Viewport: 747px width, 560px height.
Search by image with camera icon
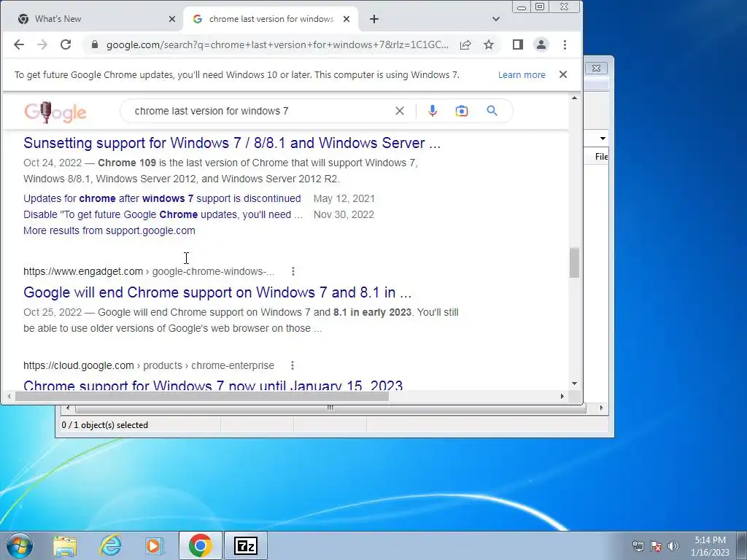click(x=462, y=111)
